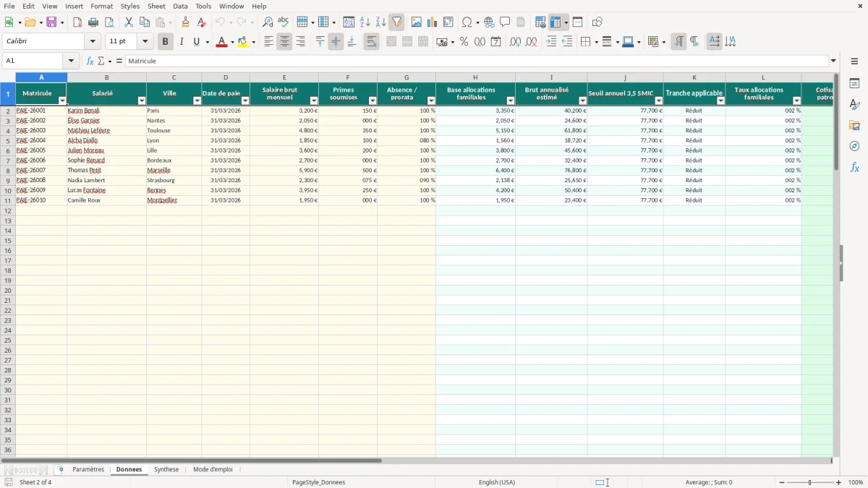The height and width of the screenshot is (488, 868).
Task: Switch to the Synthese sheet tab
Action: (166, 469)
